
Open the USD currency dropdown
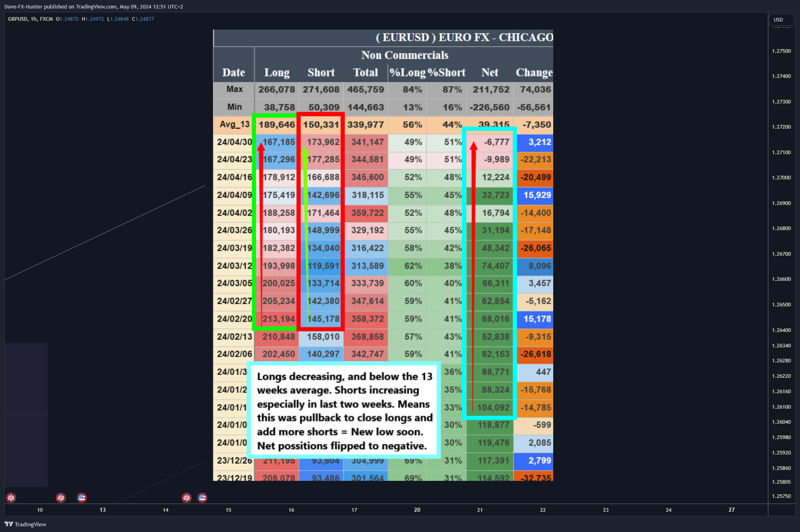781,19
